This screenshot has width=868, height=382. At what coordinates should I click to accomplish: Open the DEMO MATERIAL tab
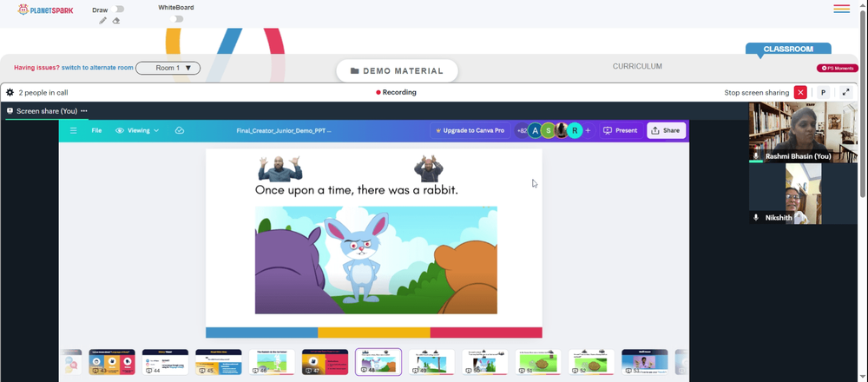[397, 71]
